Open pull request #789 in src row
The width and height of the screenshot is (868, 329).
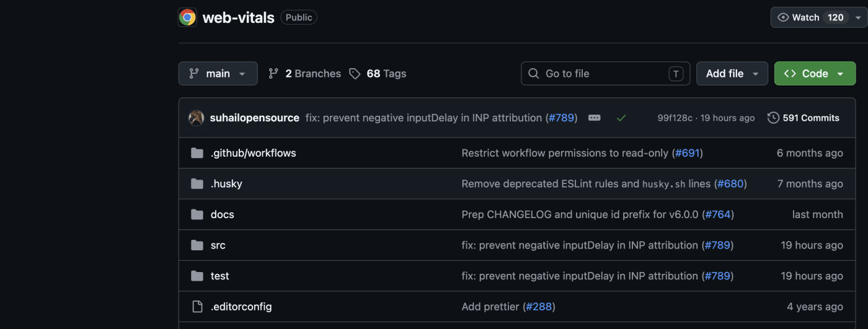[718, 245]
